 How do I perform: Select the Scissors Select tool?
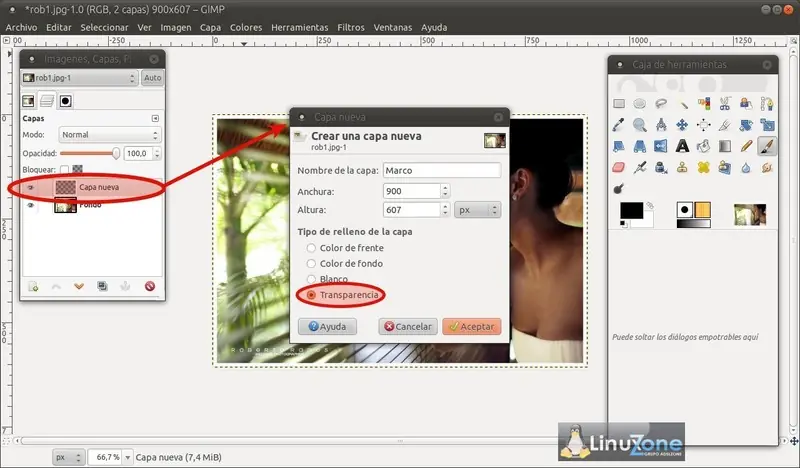pos(725,104)
